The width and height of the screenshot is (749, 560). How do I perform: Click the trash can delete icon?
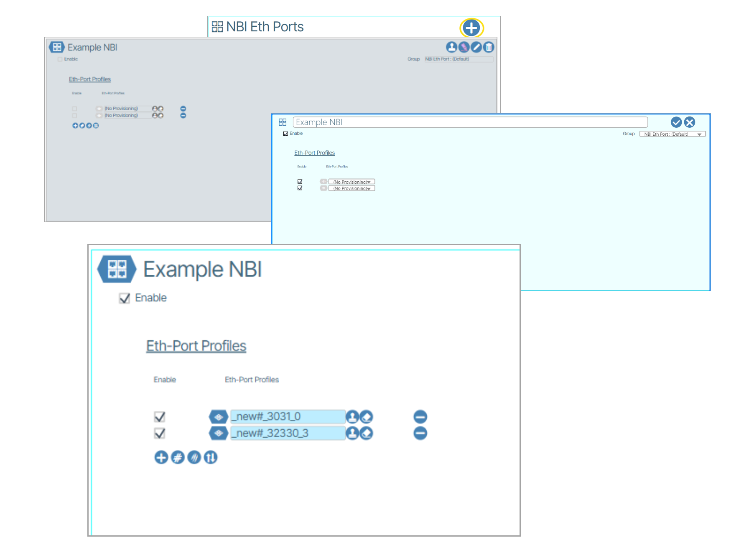tap(488, 47)
